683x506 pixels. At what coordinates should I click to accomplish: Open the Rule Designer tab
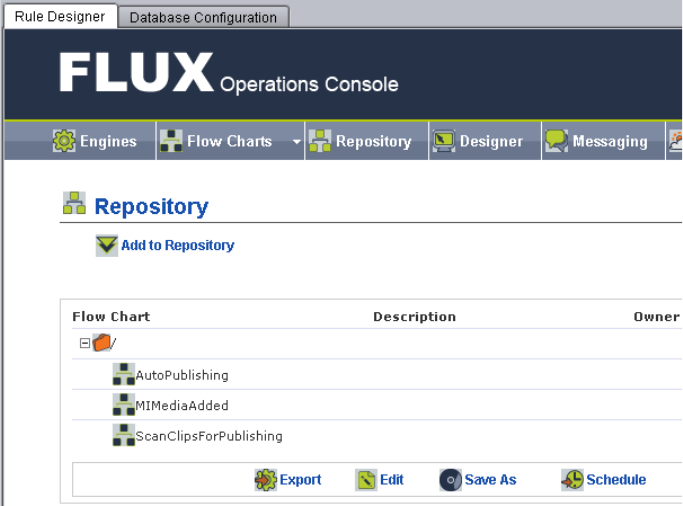click(60, 17)
